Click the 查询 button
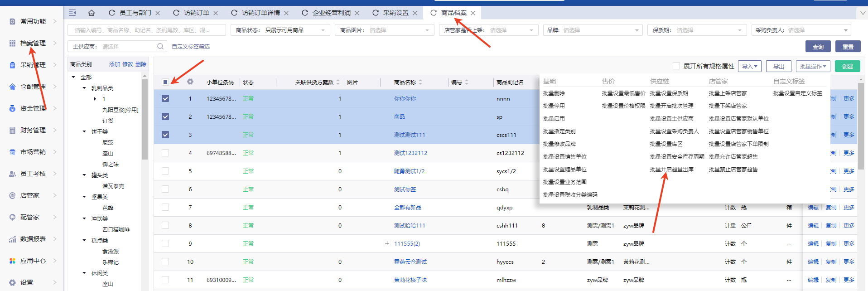 click(x=818, y=47)
